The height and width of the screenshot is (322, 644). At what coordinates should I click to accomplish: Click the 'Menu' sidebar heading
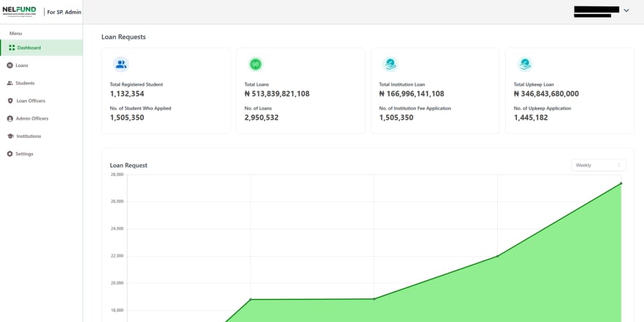pyautogui.click(x=15, y=33)
